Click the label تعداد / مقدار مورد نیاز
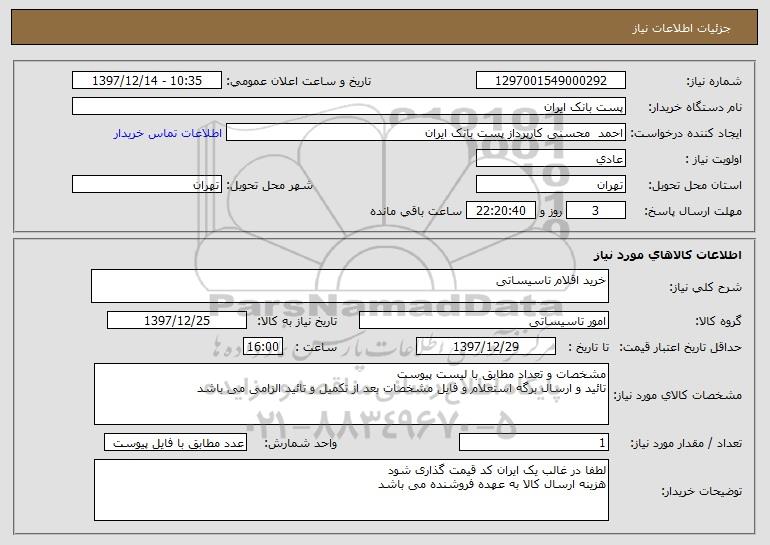 click(686, 443)
